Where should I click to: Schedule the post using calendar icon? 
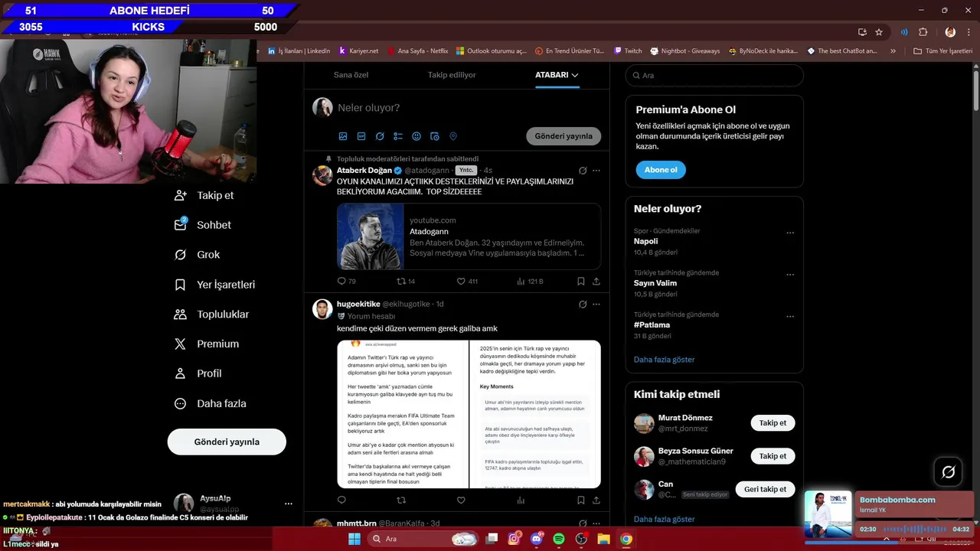[x=435, y=136]
